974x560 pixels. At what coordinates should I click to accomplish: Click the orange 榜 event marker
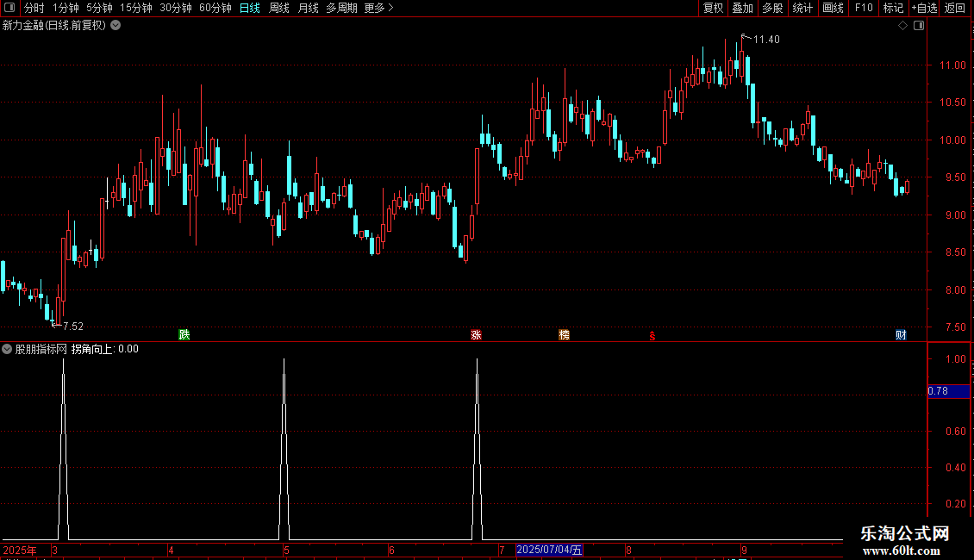pyautogui.click(x=564, y=334)
